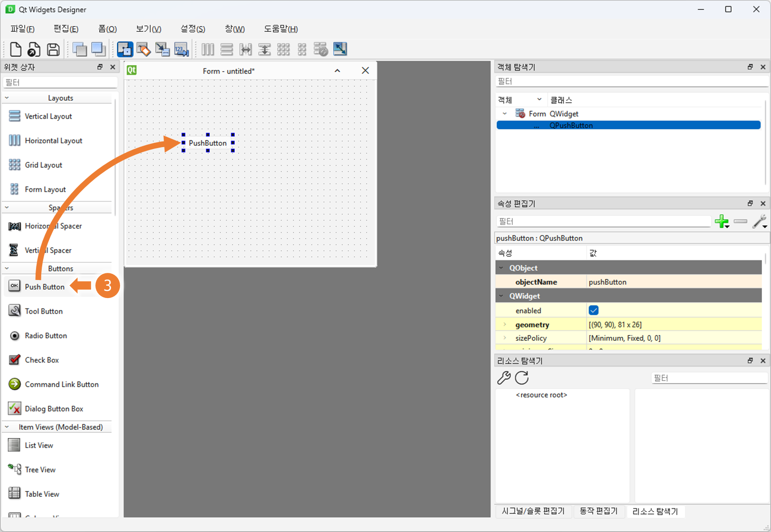Click the Bring to Front toolbar icon

[x=99, y=49]
